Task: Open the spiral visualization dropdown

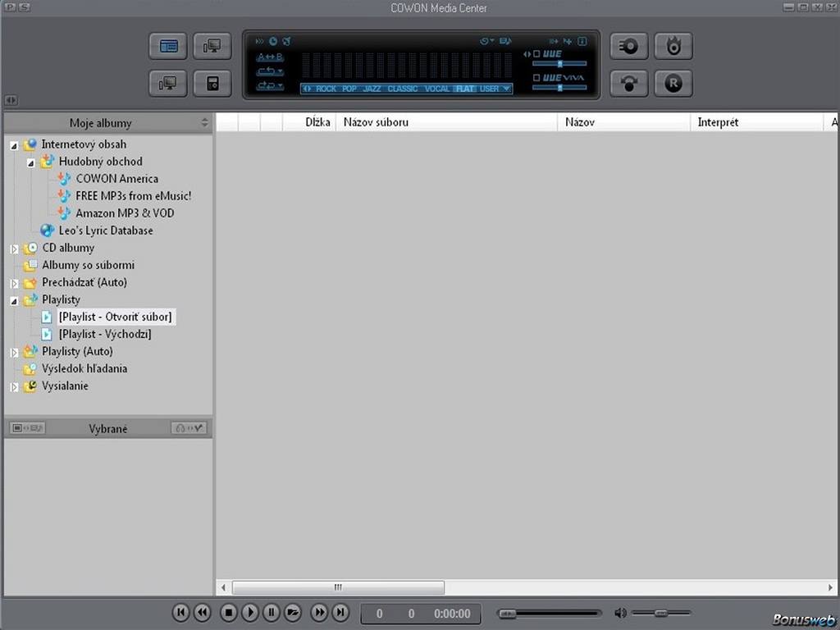Action: pos(487,41)
